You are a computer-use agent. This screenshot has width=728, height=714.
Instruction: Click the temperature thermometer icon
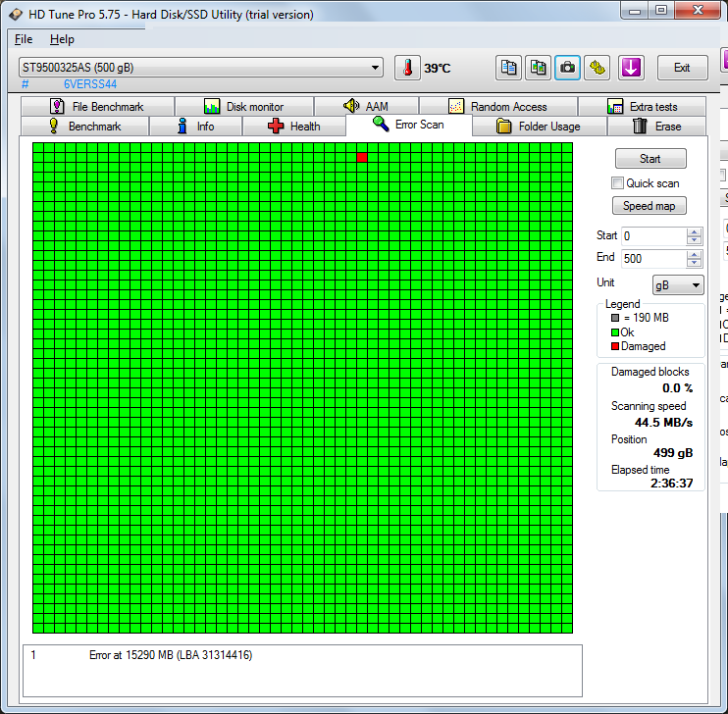407,68
